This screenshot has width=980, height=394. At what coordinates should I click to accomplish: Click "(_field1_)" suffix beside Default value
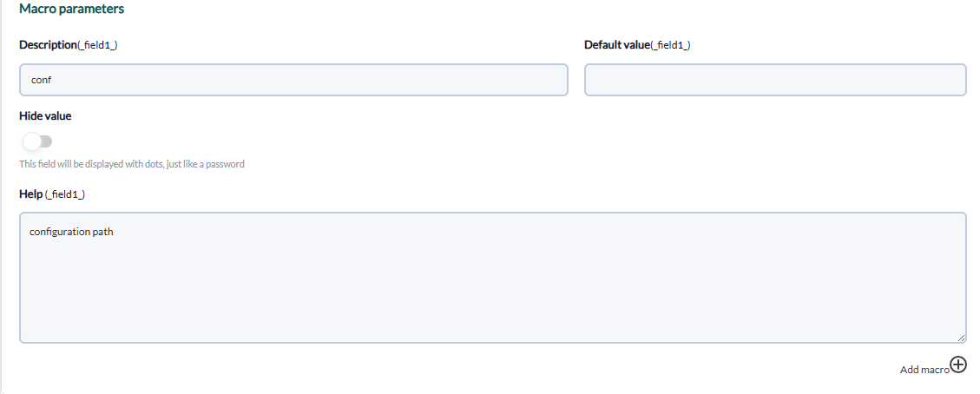[670, 46]
